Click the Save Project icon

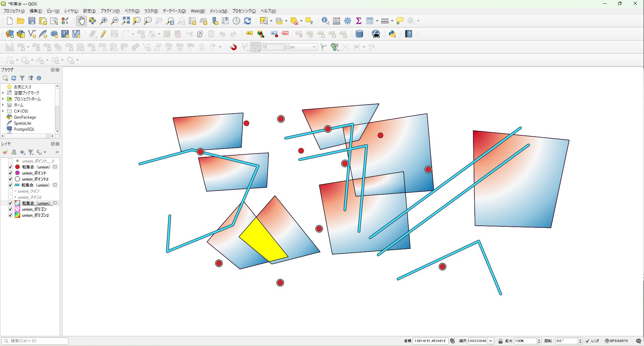(x=32, y=21)
